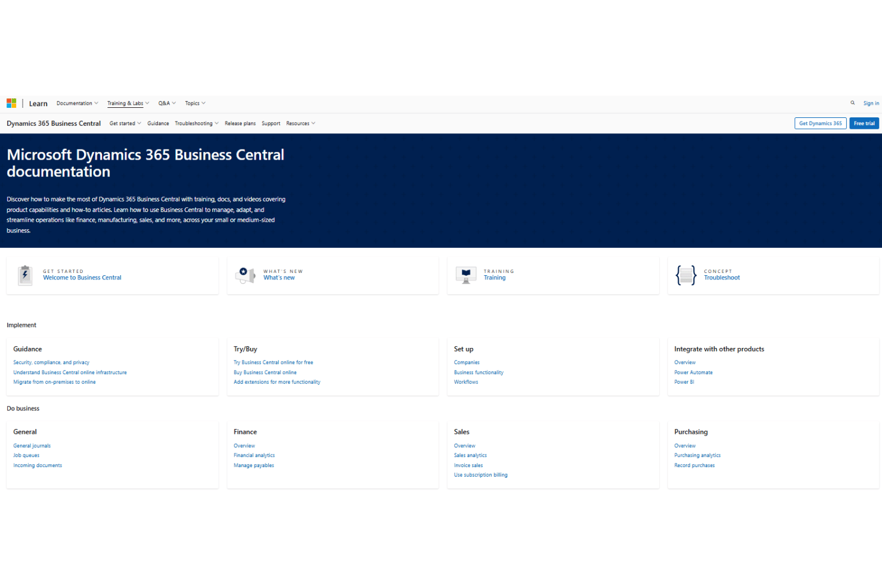Expand the Troubleshooting menu
882x588 pixels.
click(x=197, y=123)
